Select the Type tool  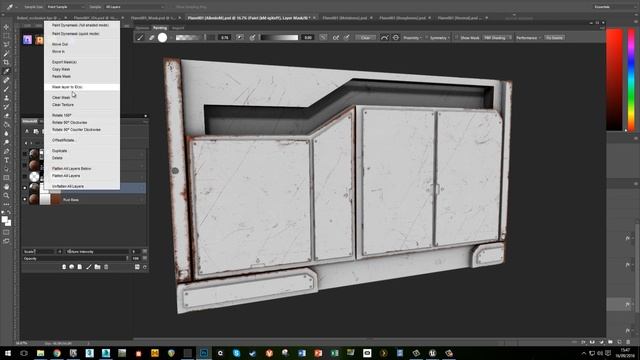click(6, 160)
